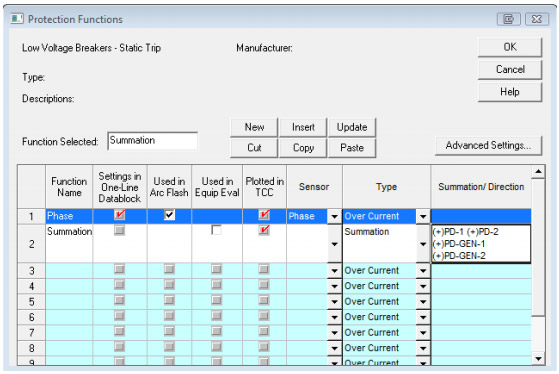This screenshot has height=374, width=559.
Task: Open Sensor dropdown in Summation row
Action: [x=334, y=244]
